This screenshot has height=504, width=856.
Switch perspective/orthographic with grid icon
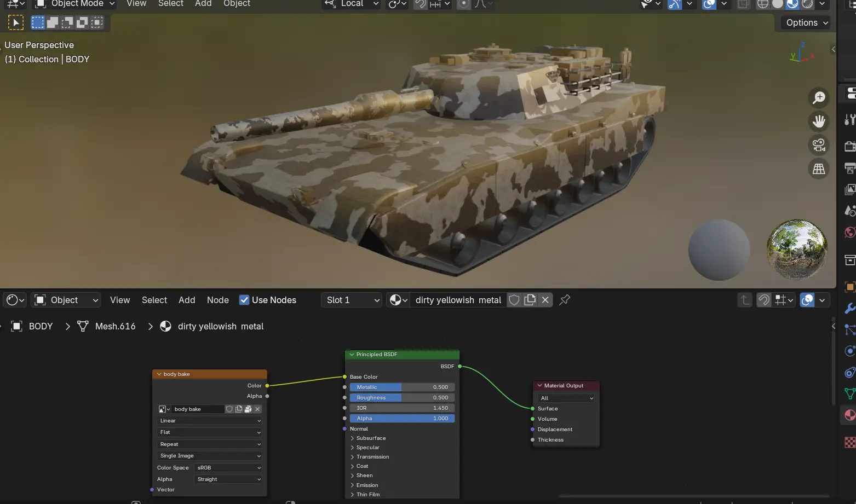[819, 169]
